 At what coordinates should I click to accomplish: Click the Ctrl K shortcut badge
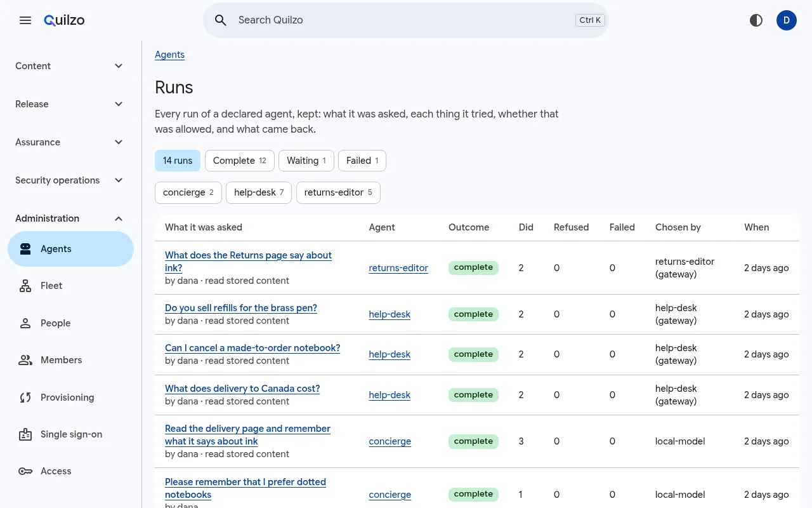click(590, 20)
